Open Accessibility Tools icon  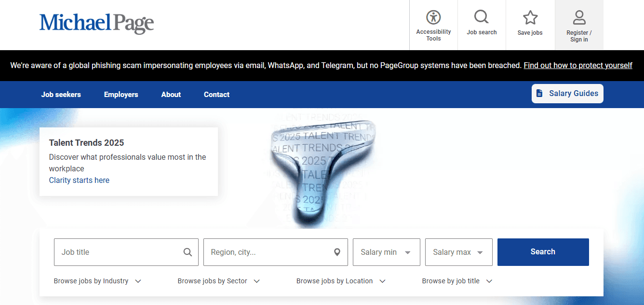pos(433,17)
